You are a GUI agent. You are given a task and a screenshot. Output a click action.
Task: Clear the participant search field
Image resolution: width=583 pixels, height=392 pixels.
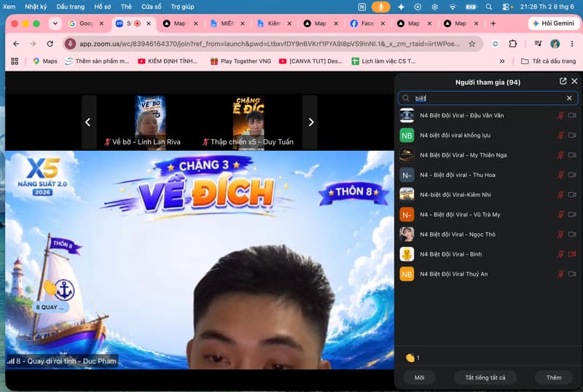(569, 98)
